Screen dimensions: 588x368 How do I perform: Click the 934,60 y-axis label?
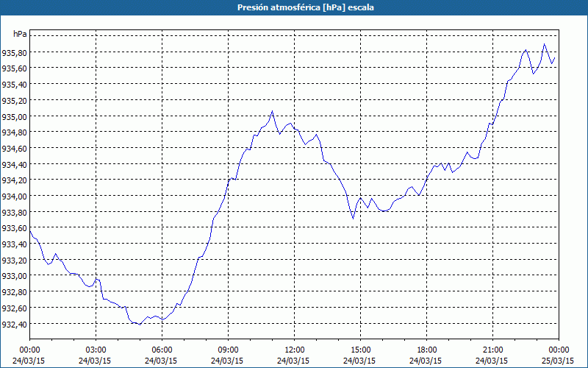pos(14,149)
